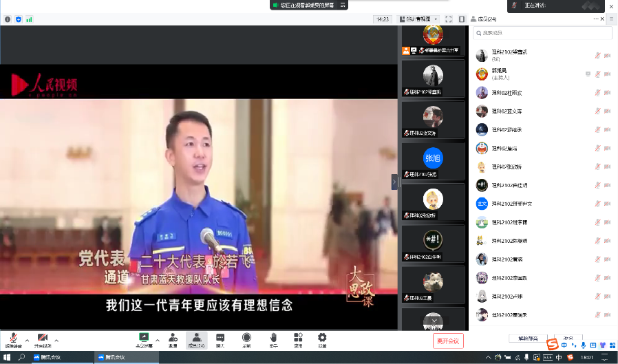Open the speaker view layout dropdown
The height and width of the screenshot is (364, 618).
pos(421,19)
